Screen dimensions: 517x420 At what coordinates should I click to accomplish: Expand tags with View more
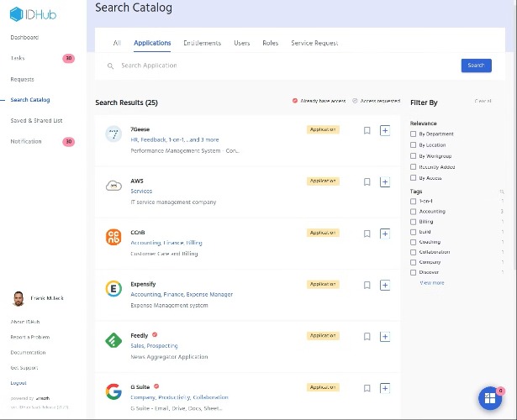(432, 283)
